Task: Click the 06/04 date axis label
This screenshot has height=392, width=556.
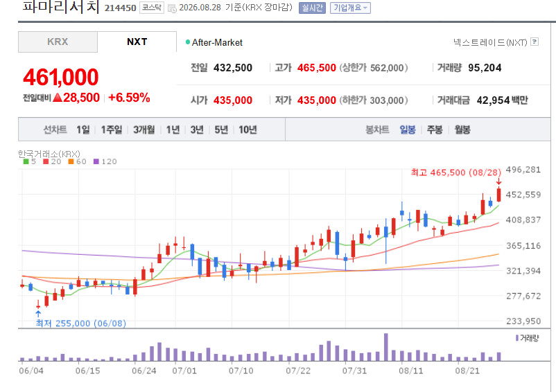Action: click(31, 371)
